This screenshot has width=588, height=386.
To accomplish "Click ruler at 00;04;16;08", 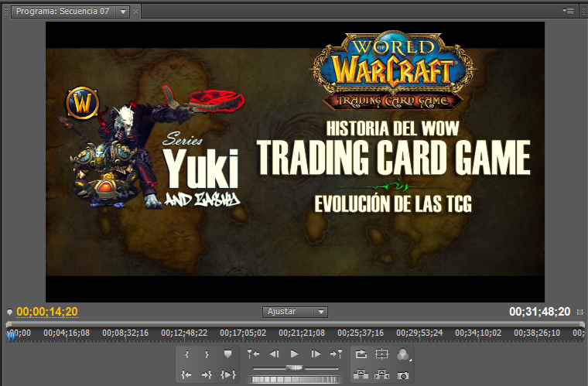I will point(67,333).
